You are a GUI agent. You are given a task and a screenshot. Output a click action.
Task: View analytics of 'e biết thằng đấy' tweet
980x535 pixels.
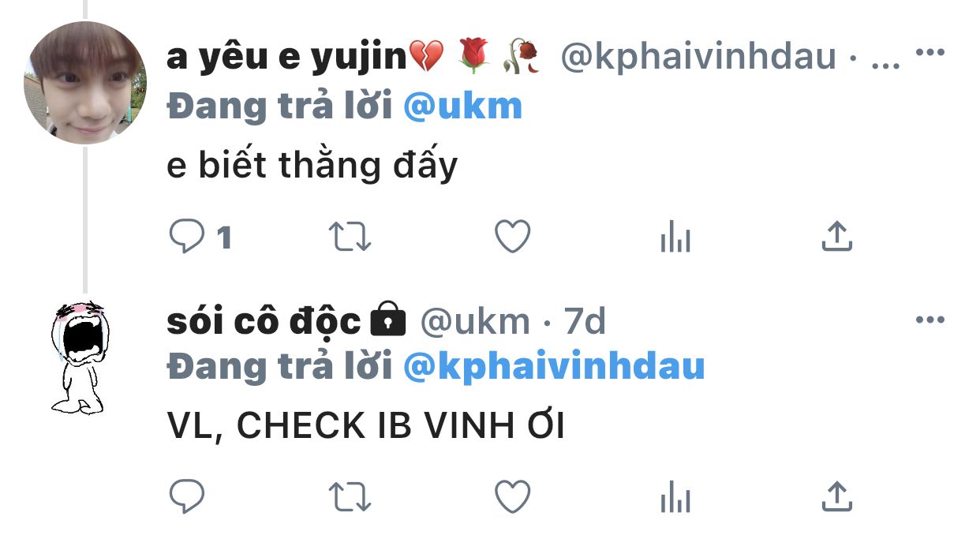tap(675, 237)
